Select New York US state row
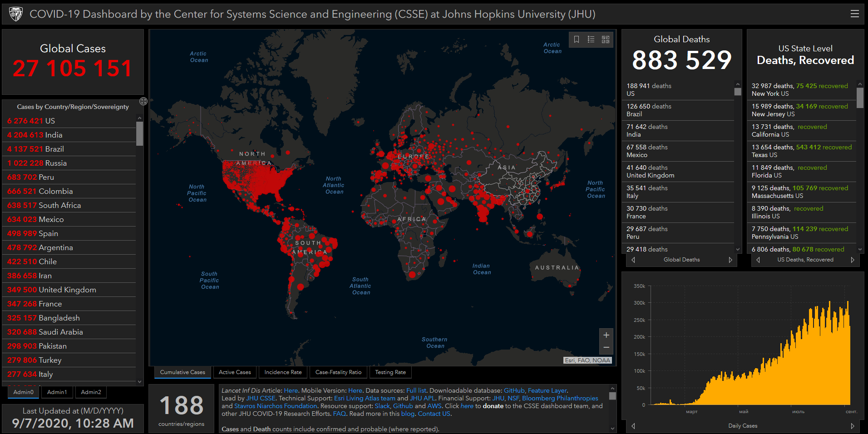Viewport: 868px width, 434px height. point(802,90)
